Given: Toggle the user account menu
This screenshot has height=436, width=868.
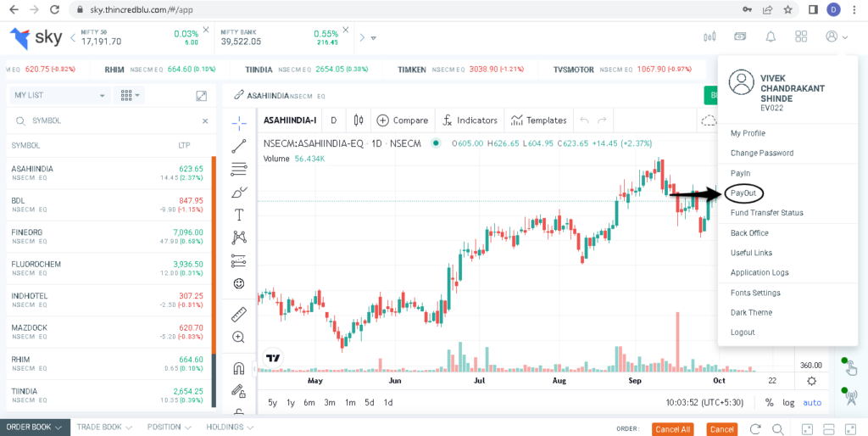Looking at the screenshot, I should pyautogui.click(x=837, y=36).
